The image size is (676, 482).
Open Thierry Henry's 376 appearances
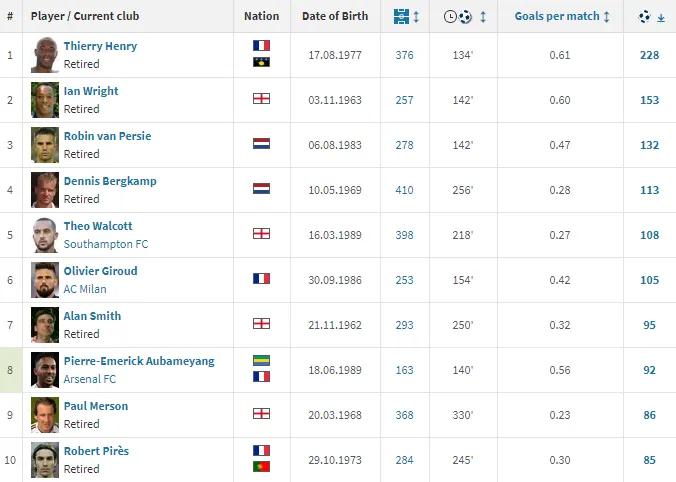404,55
